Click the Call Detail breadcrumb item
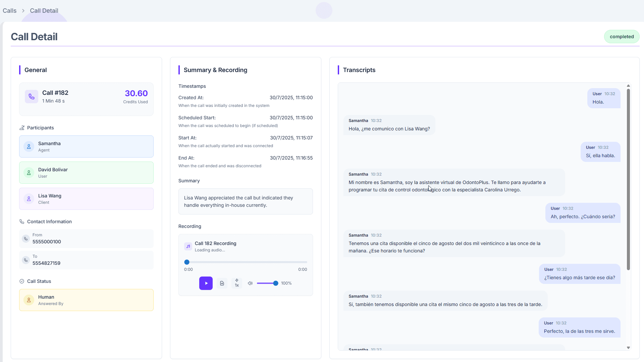This screenshot has height=362, width=644. pos(44,11)
